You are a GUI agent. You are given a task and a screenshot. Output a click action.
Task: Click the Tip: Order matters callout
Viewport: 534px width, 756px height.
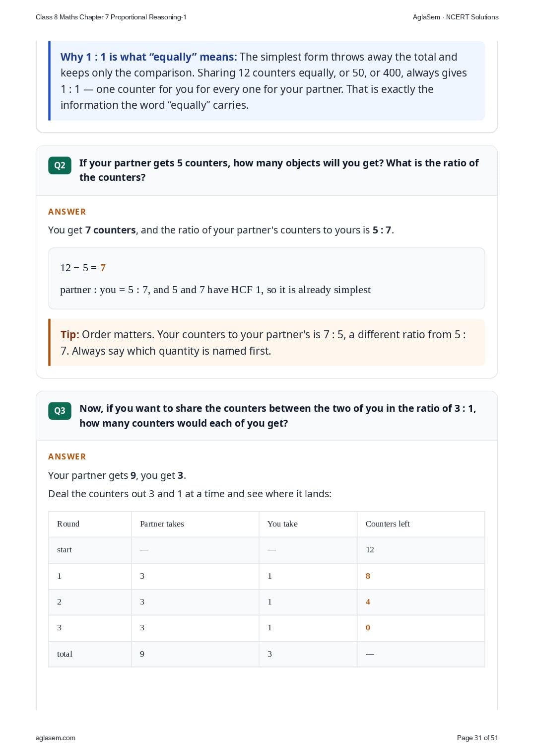pos(267,342)
